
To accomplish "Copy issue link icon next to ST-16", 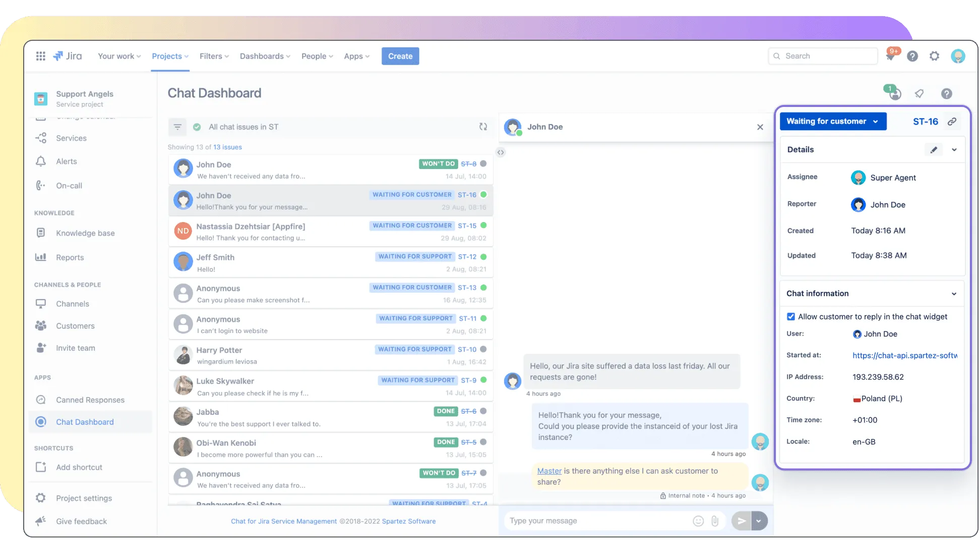I will click(x=952, y=122).
